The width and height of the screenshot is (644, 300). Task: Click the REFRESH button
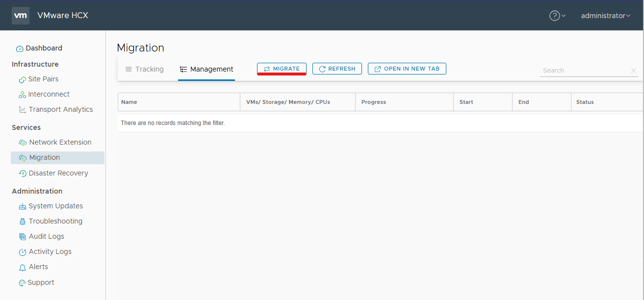[x=337, y=69]
